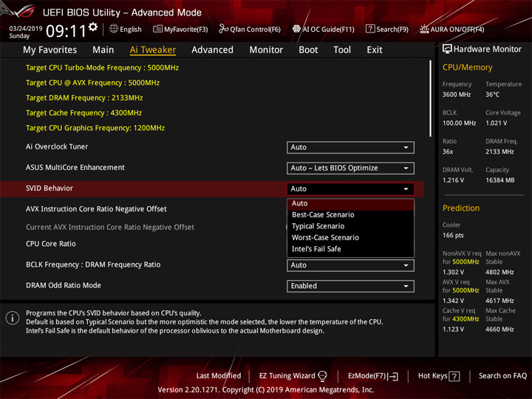The width and height of the screenshot is (532, 399).
Task: Click the 09:11 clock display
Action: point(66,31)
